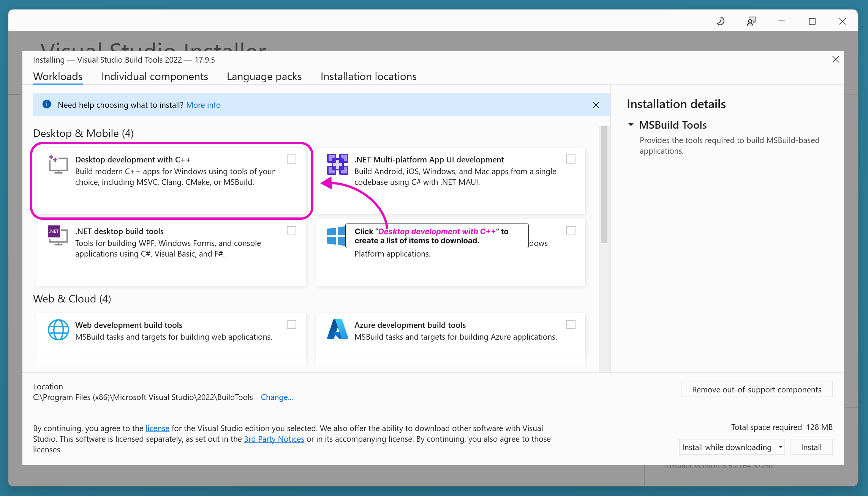The height and width of the screenshot is (496, 868).
Task: Click the workloads list vertical scrollbar
Action: (604, 184)
